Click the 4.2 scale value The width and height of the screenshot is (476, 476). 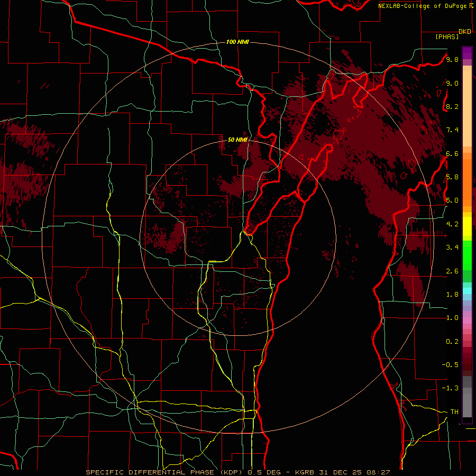coord(452,224)
